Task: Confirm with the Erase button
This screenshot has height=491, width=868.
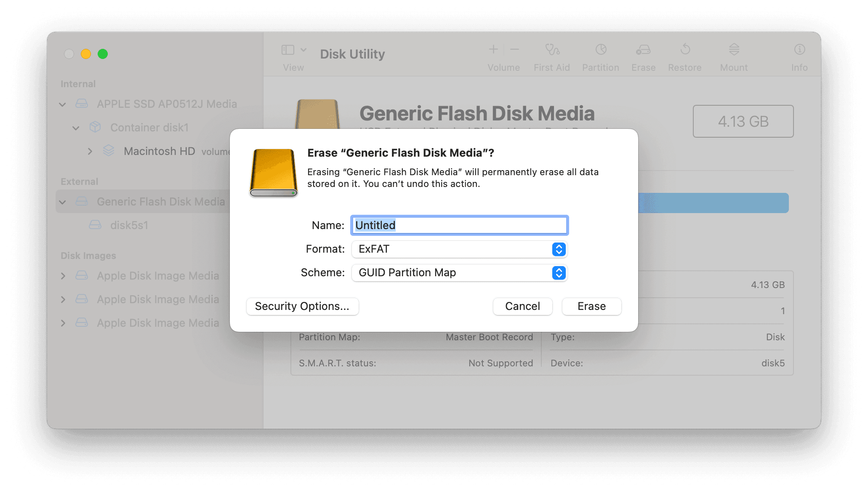Action: pyautogui.click(x=591, y=306)
